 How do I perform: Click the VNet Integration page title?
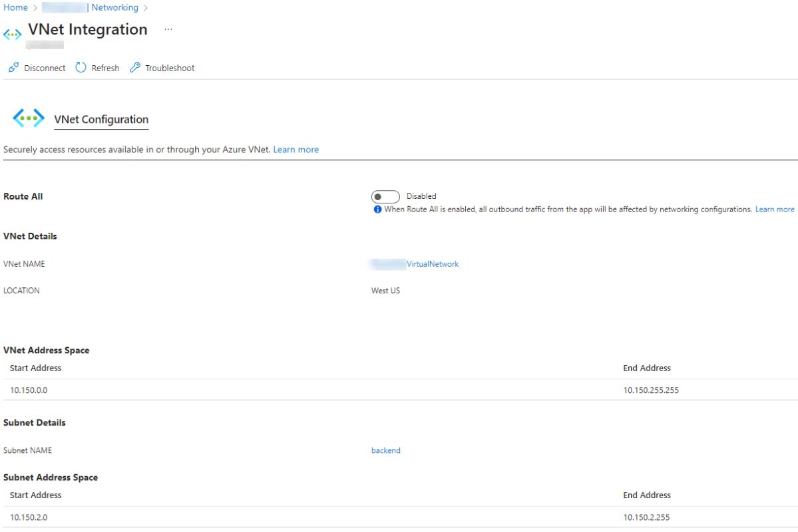pos(88,29)
